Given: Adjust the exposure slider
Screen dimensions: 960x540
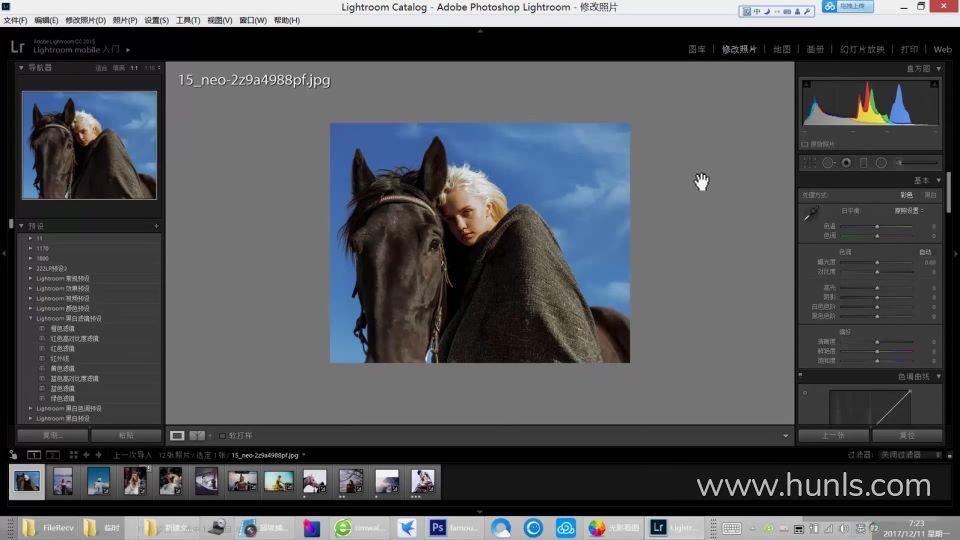Looking at the screenshot, I should [x=877, y=262].
